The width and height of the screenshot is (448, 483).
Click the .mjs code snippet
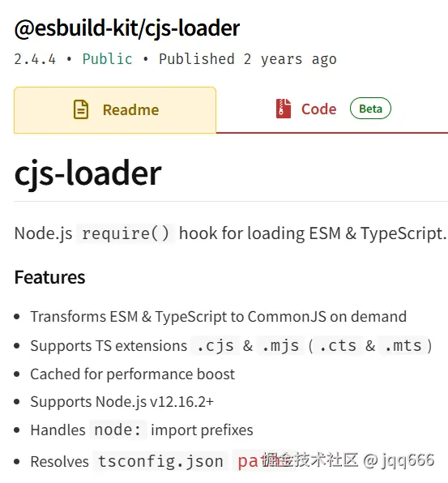(280, 345)
